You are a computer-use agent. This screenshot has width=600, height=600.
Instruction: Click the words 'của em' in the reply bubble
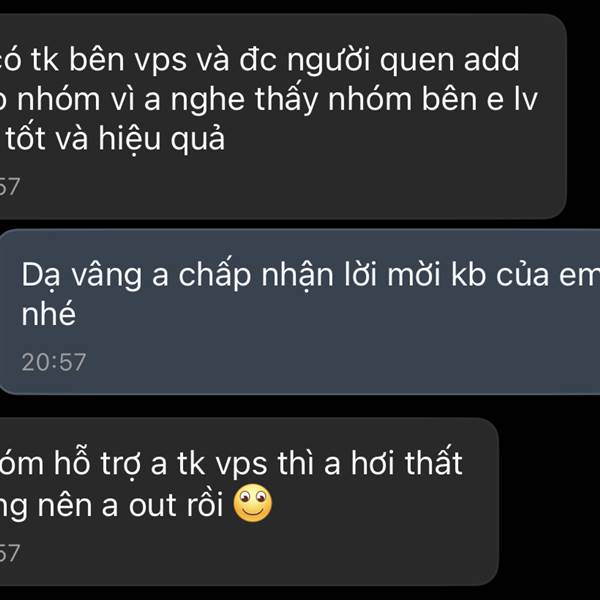coord(547,276)
